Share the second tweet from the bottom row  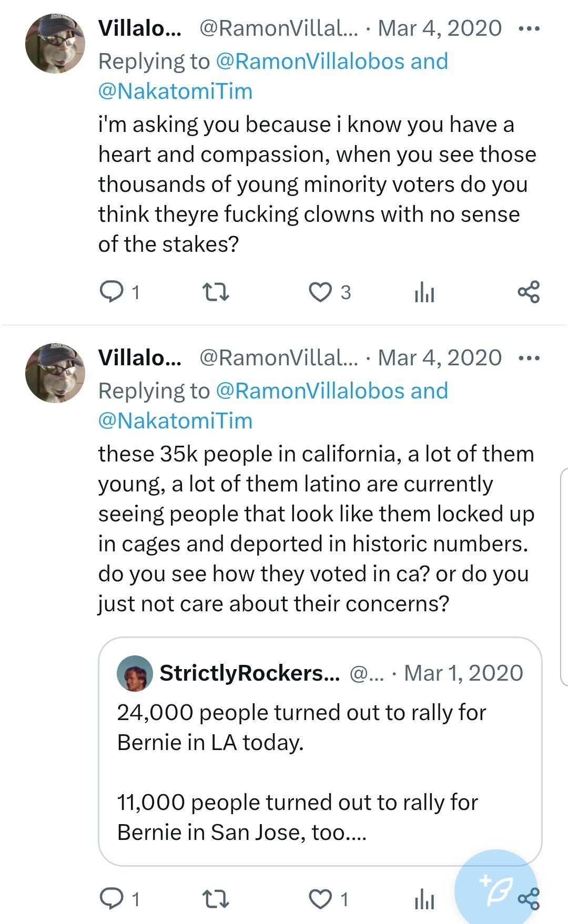tap(530, 900)
